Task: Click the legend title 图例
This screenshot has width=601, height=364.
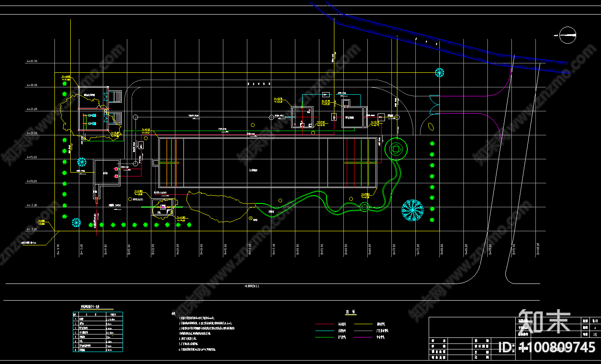Action: click(x=351, y=312)
